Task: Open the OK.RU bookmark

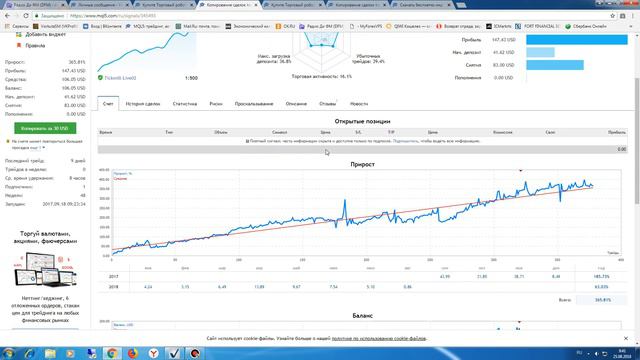Action: point(285,26)
